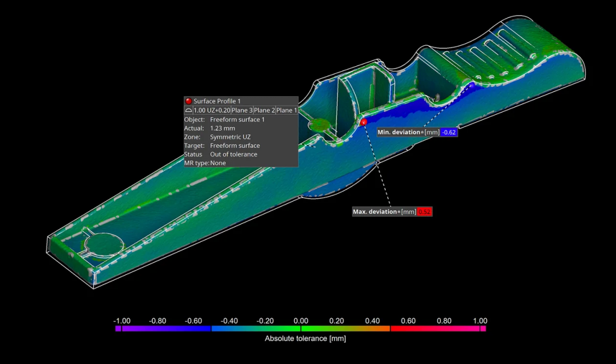Click the 0.20 tick label on the color scale

tap(336, 321)
